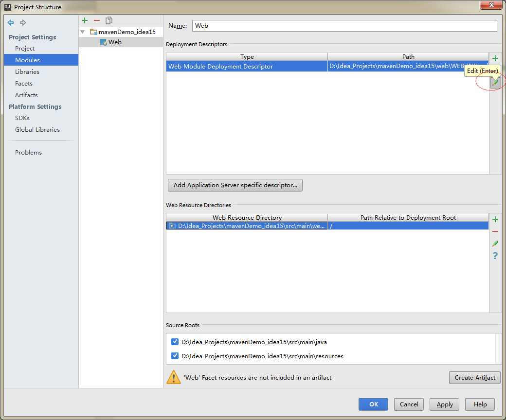Add a web resource directory with the plus icon
Viewport: 506px width, 420px height.
(x=495, y=219)
